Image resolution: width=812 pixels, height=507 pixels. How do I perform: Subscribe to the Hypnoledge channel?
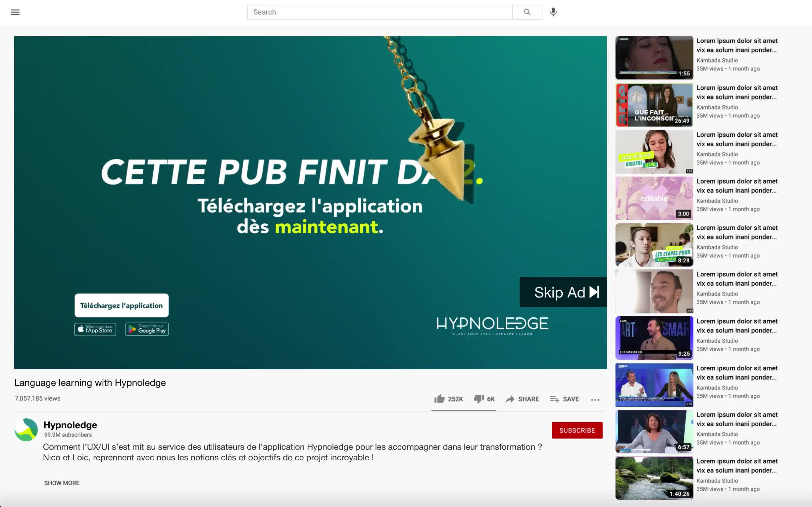point(577,430)
